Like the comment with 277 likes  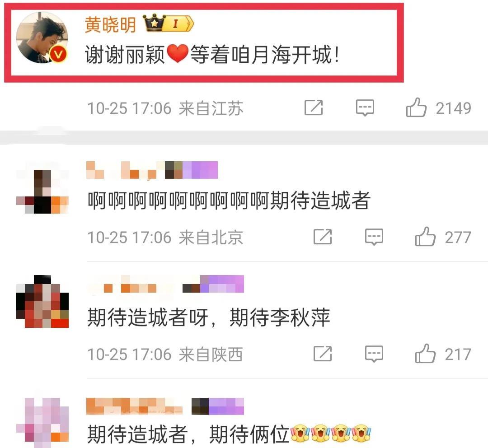[x=425, y=237]
